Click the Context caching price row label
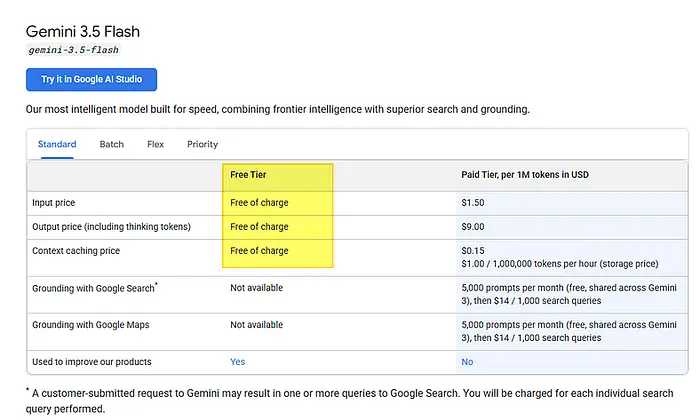 (x=76, y=251)
